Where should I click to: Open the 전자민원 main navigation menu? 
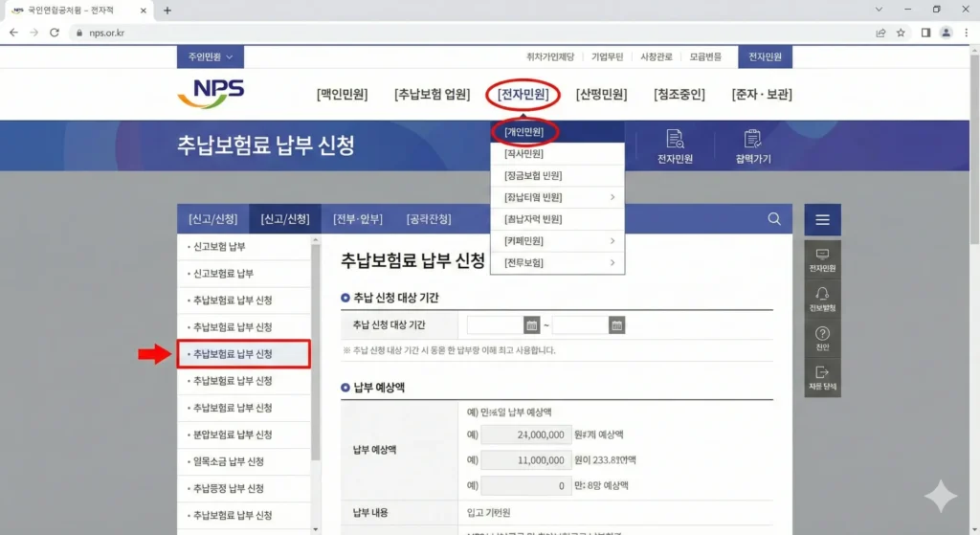pyautogui.click(x=523, y=95)
